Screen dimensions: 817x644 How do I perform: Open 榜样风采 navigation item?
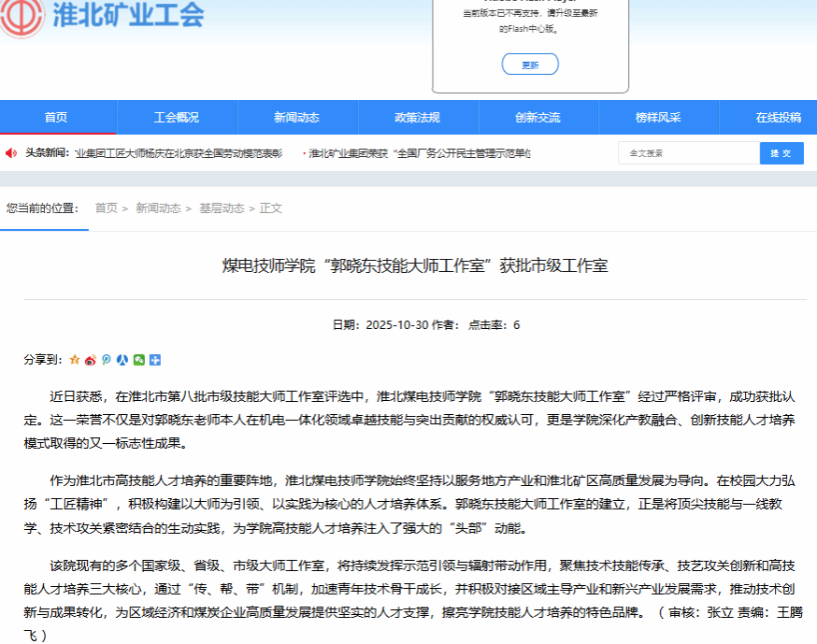(x=658, y=118)
